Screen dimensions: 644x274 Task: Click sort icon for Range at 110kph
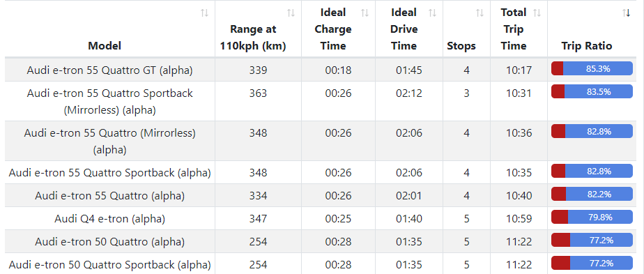pyautogui.click(x=291, y=13)
